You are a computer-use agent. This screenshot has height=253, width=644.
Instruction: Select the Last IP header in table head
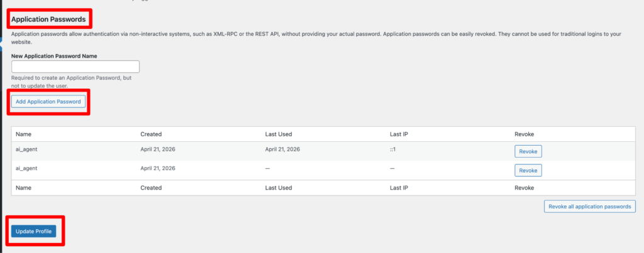399,134
